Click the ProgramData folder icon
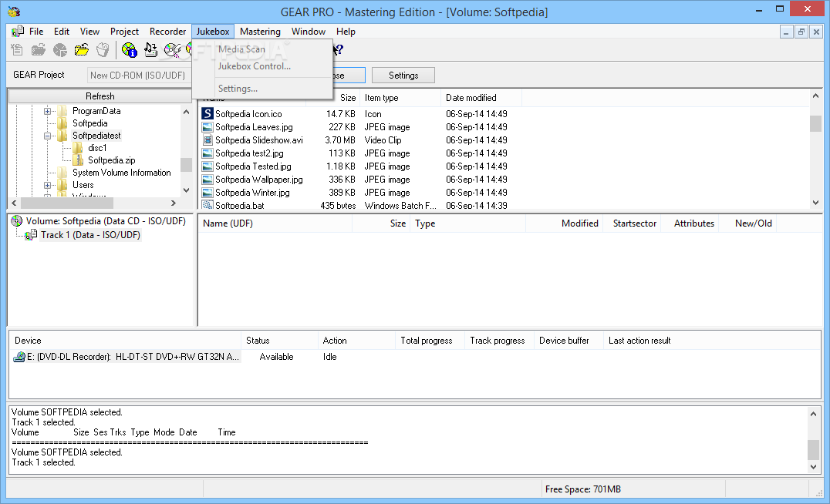 coord(62,110)
